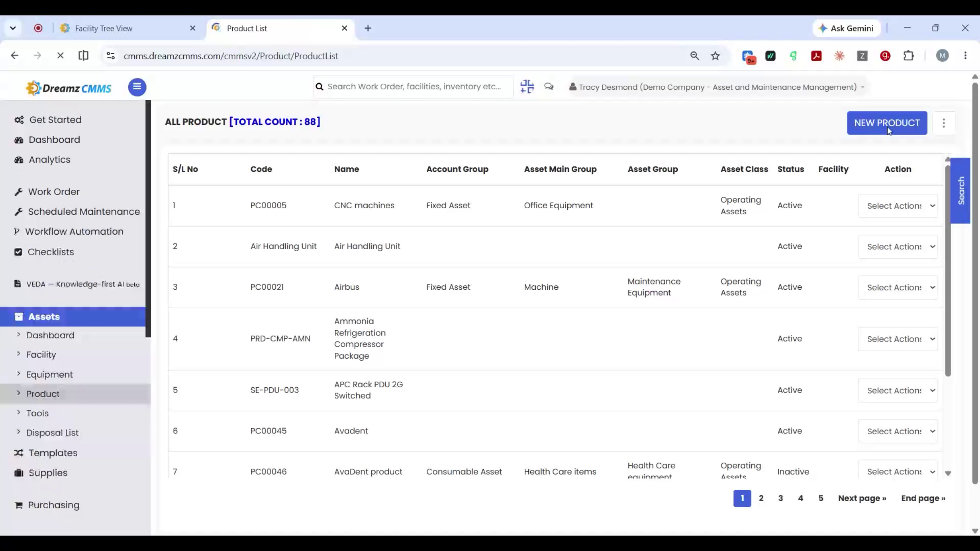Open browser extensions puzzle icon
The height and width of the screenshot is (551, 980).
click(x=909, y=56)
